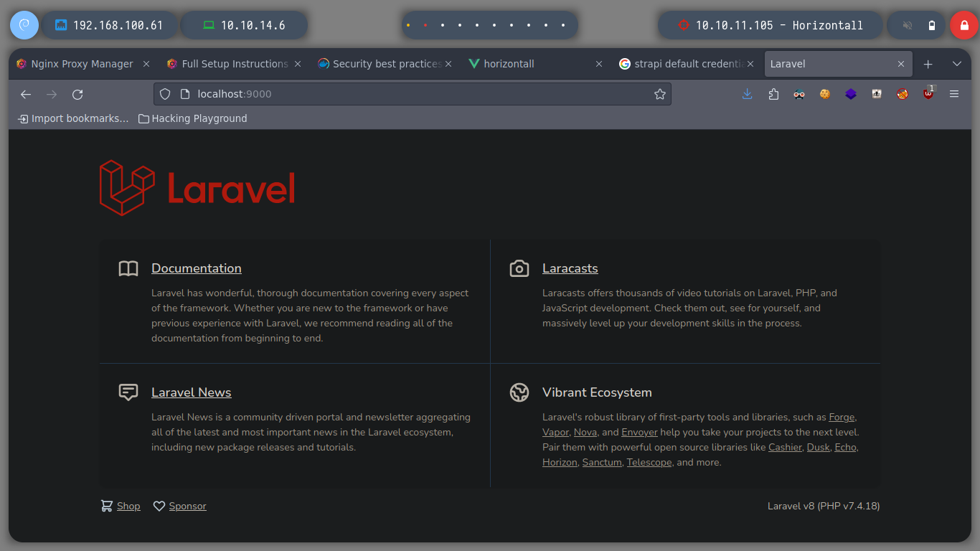Follow the Vapor link
The height and width of the screenshot is (551, 980).
(x=555, y=432)
